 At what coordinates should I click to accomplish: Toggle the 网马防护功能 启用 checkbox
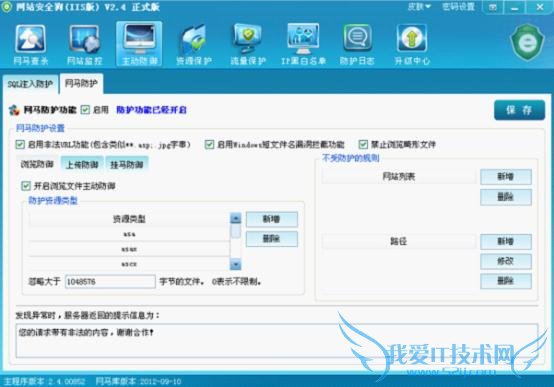point(85,110)
